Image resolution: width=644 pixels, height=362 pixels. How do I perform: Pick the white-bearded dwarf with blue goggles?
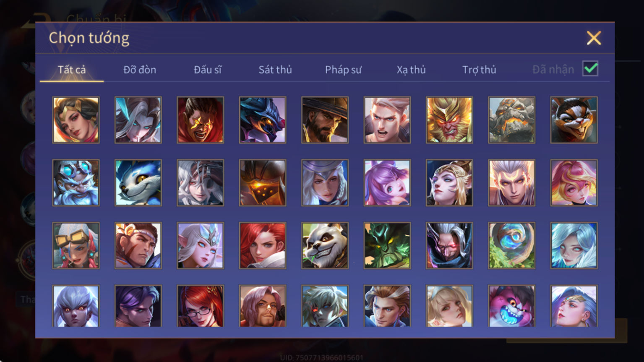click(x=76, y=182)
